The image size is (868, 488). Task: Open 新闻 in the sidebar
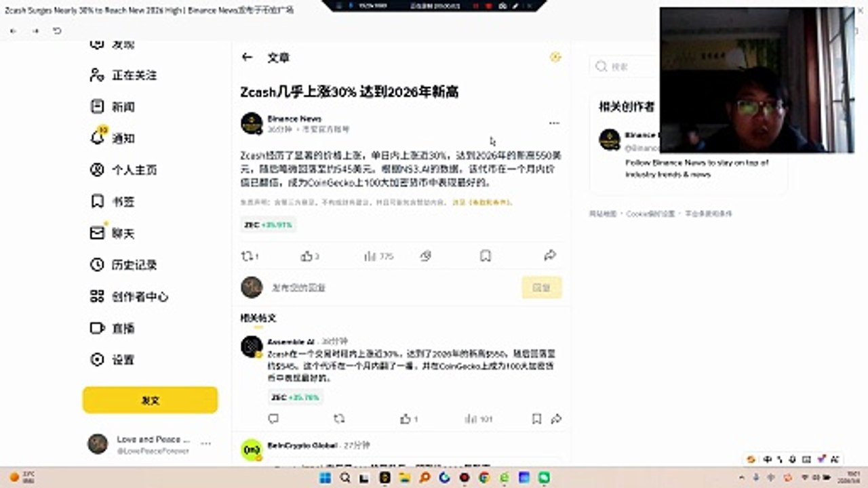tap(113, 106)
